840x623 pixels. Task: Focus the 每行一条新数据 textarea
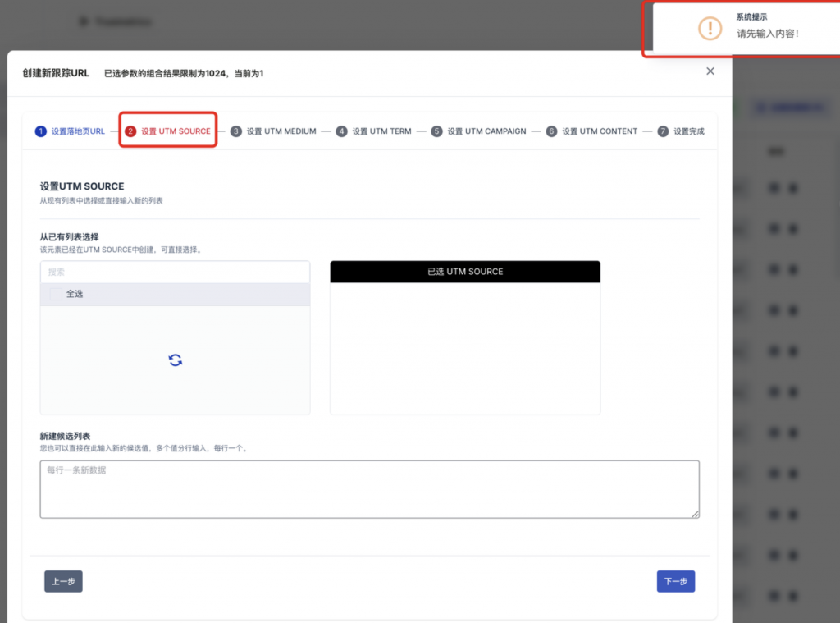370,489
